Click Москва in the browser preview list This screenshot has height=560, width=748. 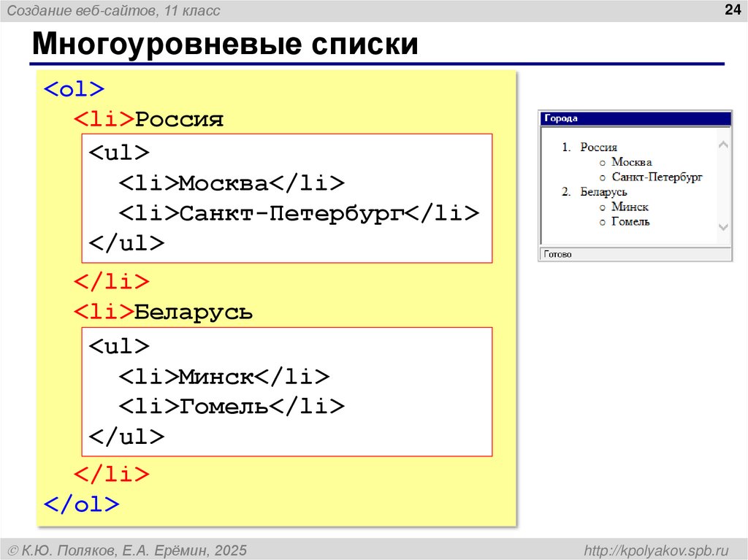pyautogui.click(x=632, y=162)
